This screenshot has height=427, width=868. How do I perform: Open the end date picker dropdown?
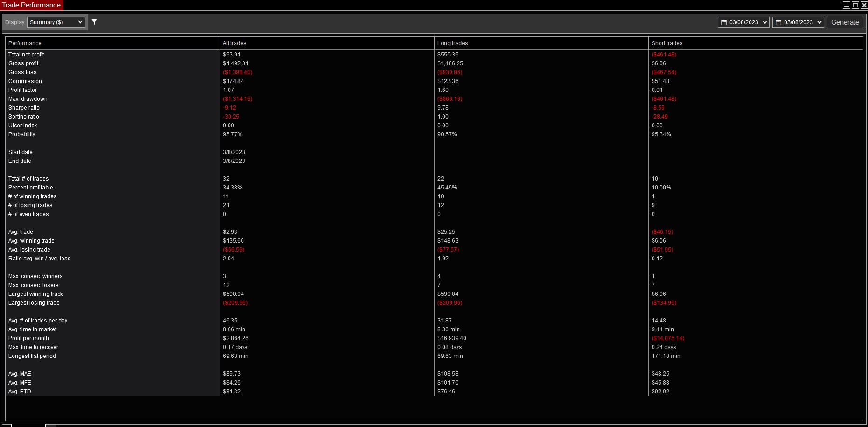(819, 22)
